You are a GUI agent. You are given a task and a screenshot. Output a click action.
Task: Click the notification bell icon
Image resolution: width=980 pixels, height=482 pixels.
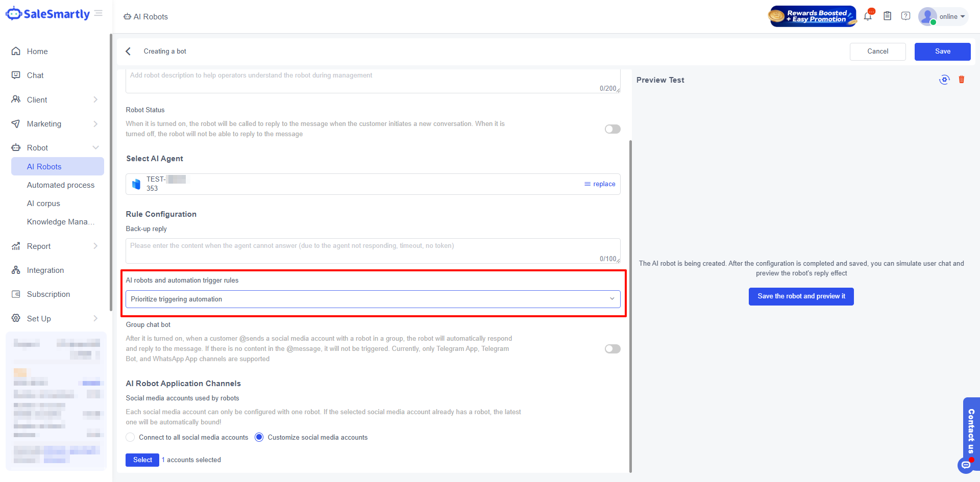(868, 16)
